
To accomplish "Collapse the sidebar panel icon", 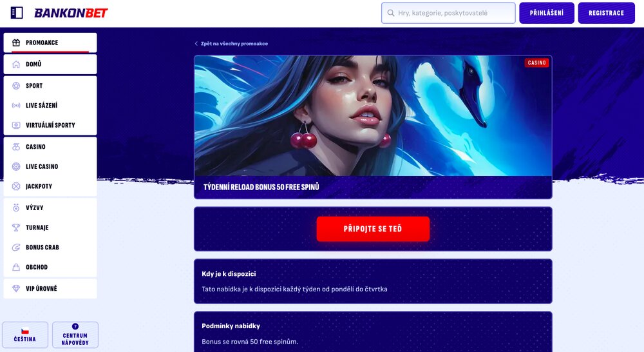I will (17, 13).
